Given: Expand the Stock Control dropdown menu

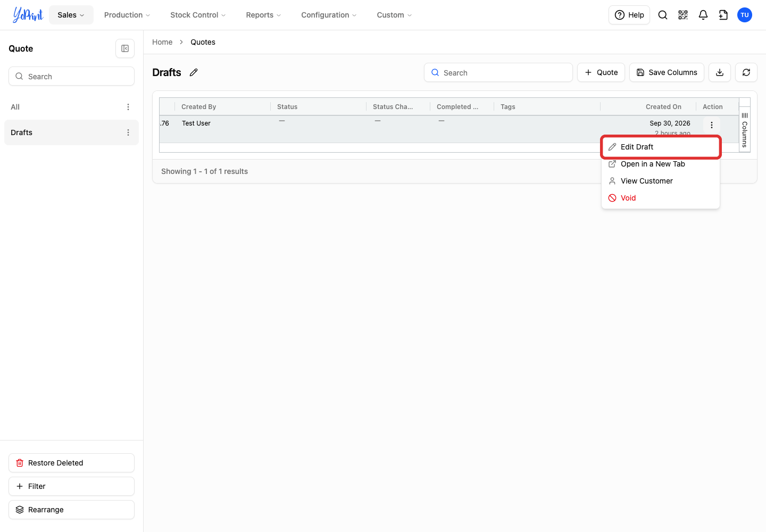Looking at the screenshot, I should point(198,15).
